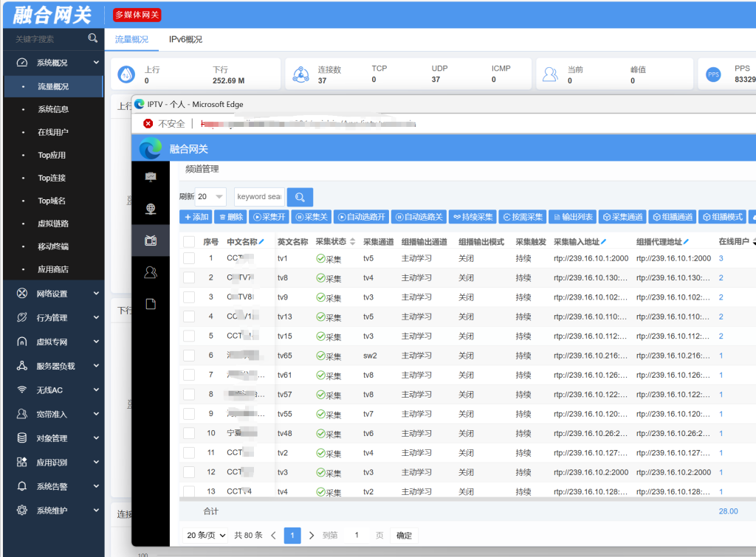Check the box for row 1 tv1

pyautogui.click(x=189, y=258)
